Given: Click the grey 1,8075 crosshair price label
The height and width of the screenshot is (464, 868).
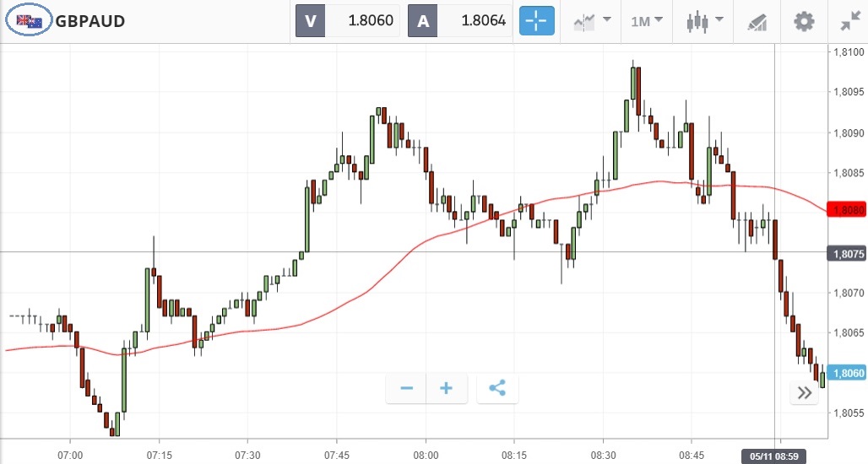Looking at the screenshot, I should click(847, 253).
